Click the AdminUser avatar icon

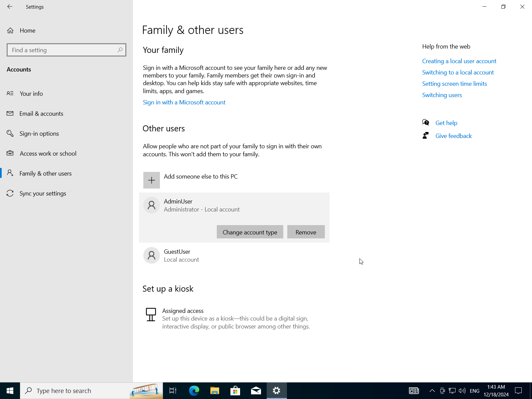[x=152, y=205]
